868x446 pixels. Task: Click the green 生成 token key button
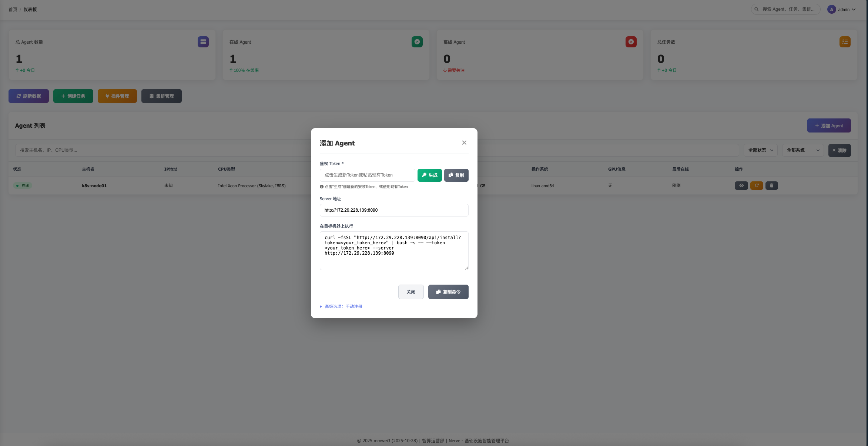(x=429, y=175)
